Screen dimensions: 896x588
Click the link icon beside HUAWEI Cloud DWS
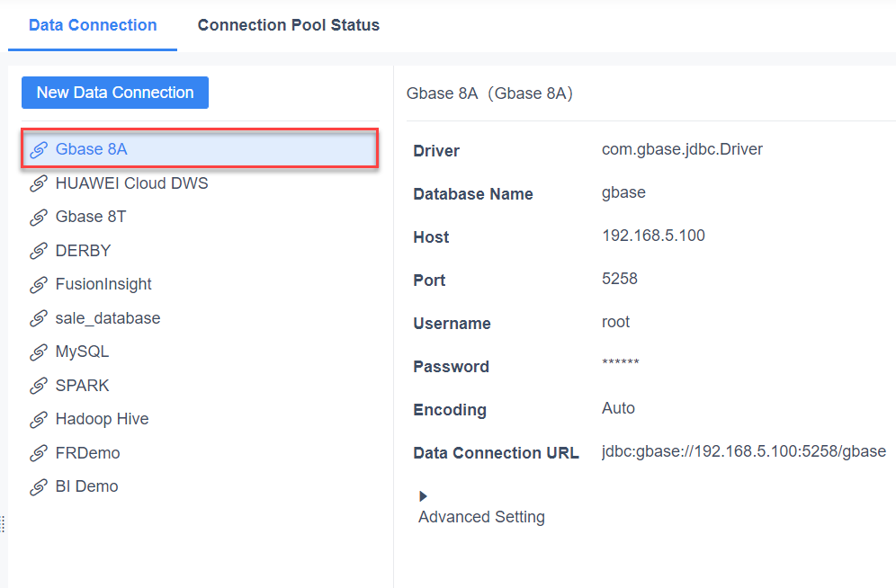(39, 183)
